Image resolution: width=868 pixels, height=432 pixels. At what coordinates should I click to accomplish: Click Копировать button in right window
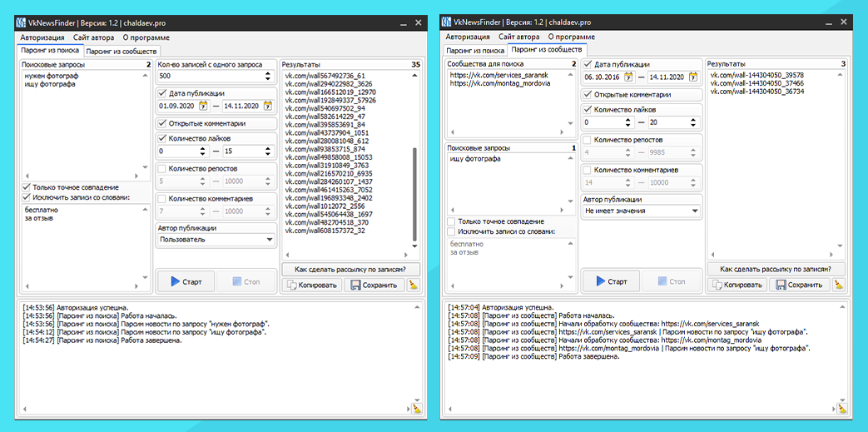(737, 285)
